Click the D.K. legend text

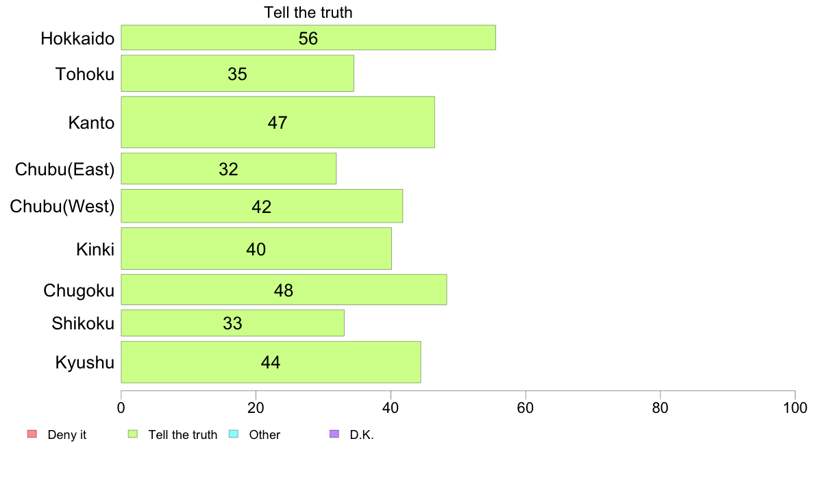click(x=362, y=435)
